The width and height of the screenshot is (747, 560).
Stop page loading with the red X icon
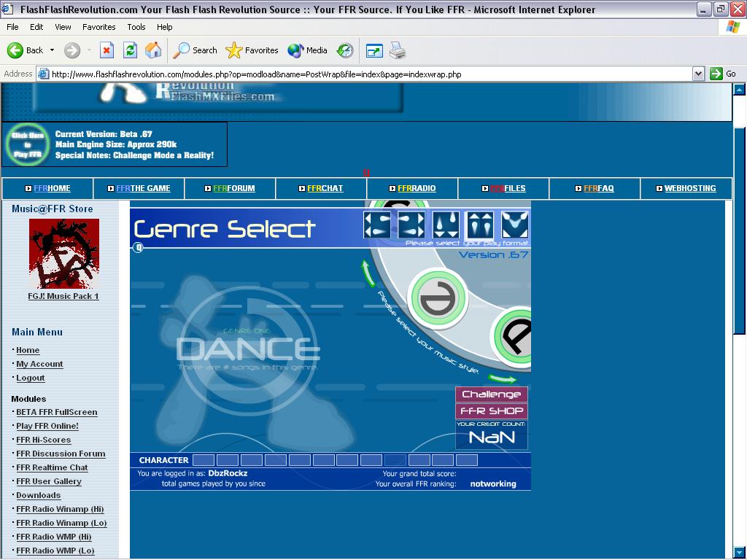[x=107, y=50]
